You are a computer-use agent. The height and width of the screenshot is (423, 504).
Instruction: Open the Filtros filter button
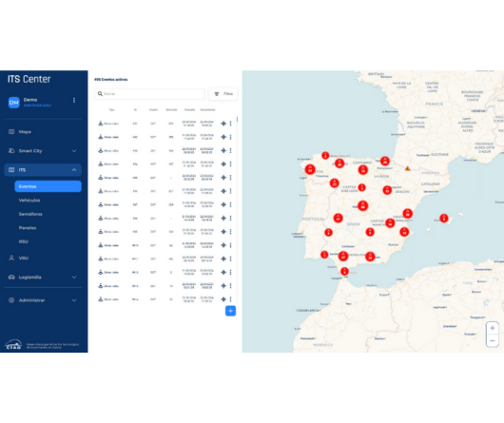[223, 94]
